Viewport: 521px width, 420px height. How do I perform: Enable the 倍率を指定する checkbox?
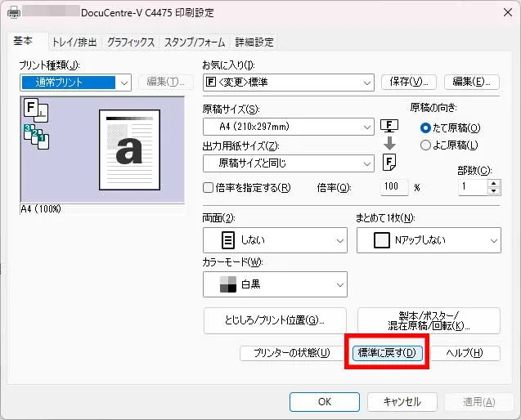coord(209,187)
